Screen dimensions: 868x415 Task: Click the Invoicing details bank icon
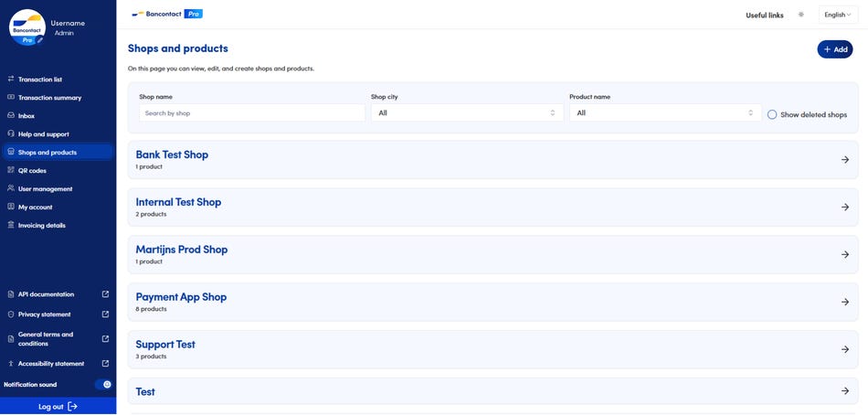coord(11,226)
